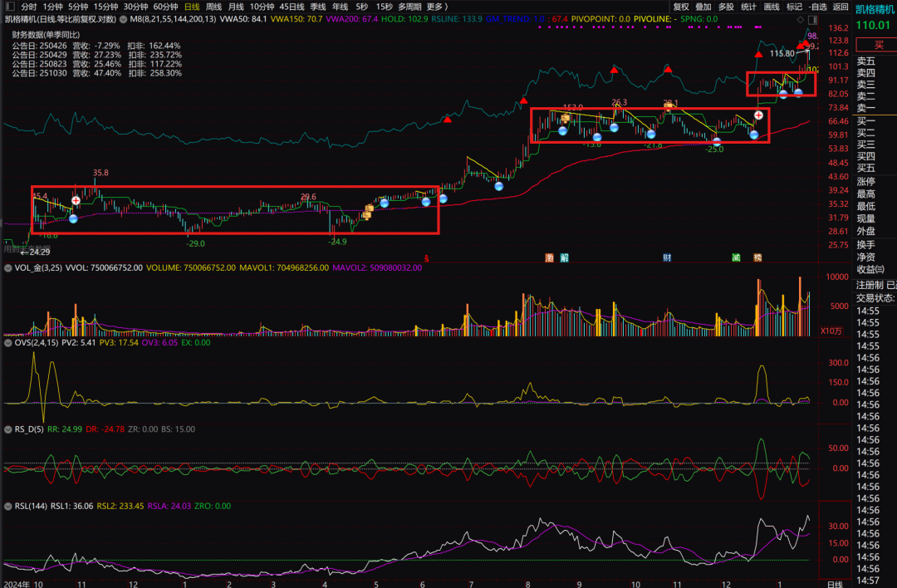Screen dimensions: 897x588
Task: Switch to 1分钟 period
Action: pos(52,7)
